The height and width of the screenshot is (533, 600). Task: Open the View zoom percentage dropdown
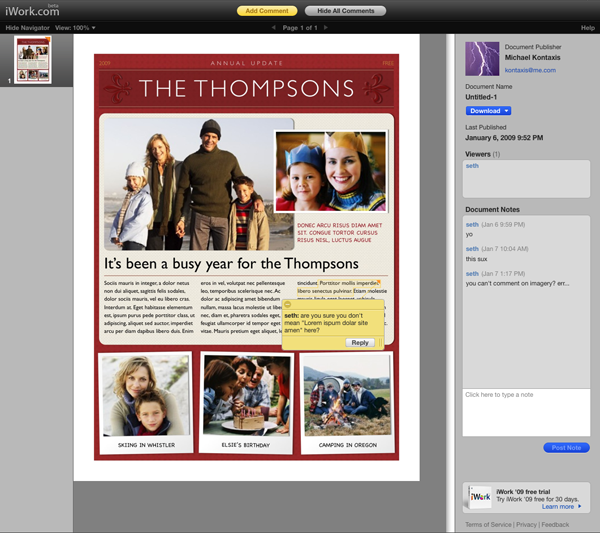pyautogui.click(x=76, y=27)
